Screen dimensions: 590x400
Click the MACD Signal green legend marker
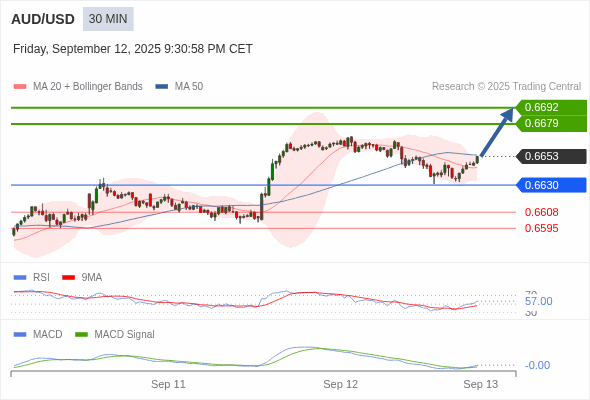pyautogui.click(x=81, y=335)
